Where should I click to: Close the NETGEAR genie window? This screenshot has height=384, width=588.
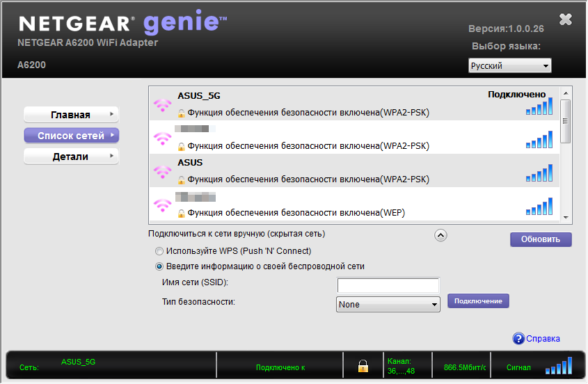tap(566, 19)
